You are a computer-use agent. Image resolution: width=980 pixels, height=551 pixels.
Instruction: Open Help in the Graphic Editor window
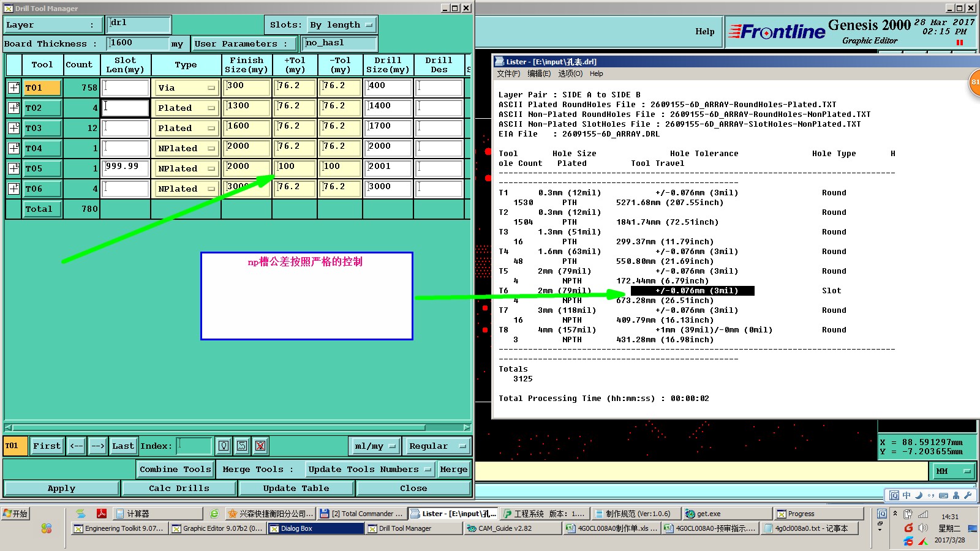pos(704,31)
